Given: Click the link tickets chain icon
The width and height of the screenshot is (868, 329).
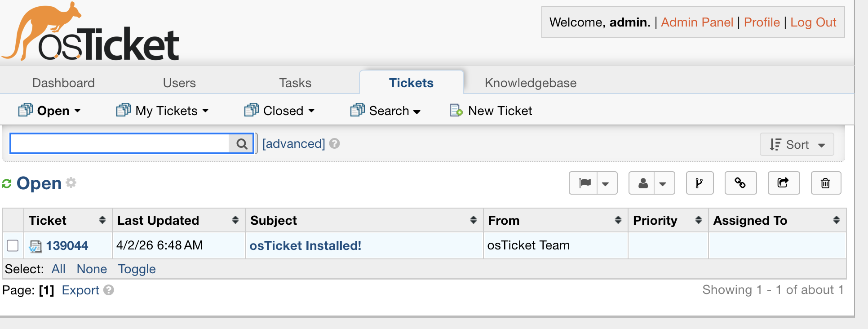Looking at the screenshot, I should tap(740, 183).
